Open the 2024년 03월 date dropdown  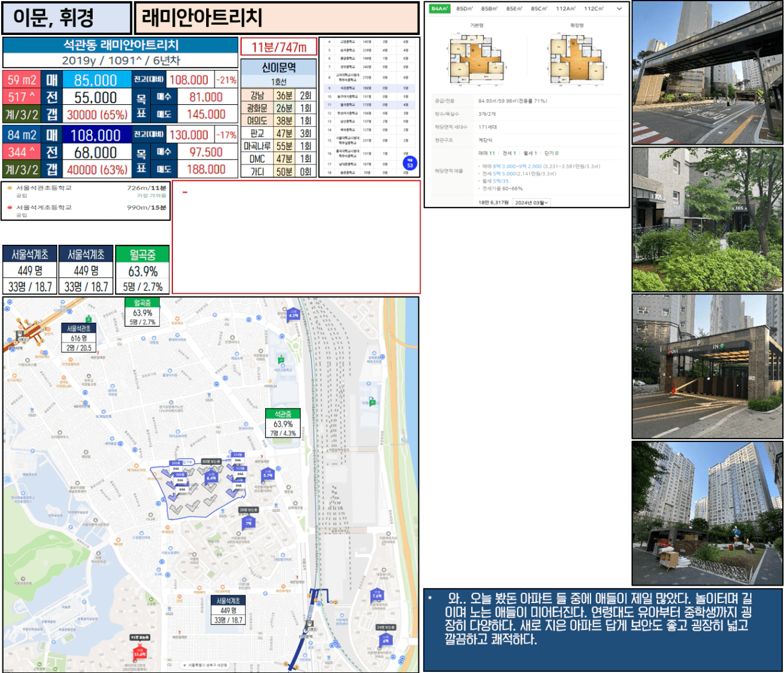(532, 203)
